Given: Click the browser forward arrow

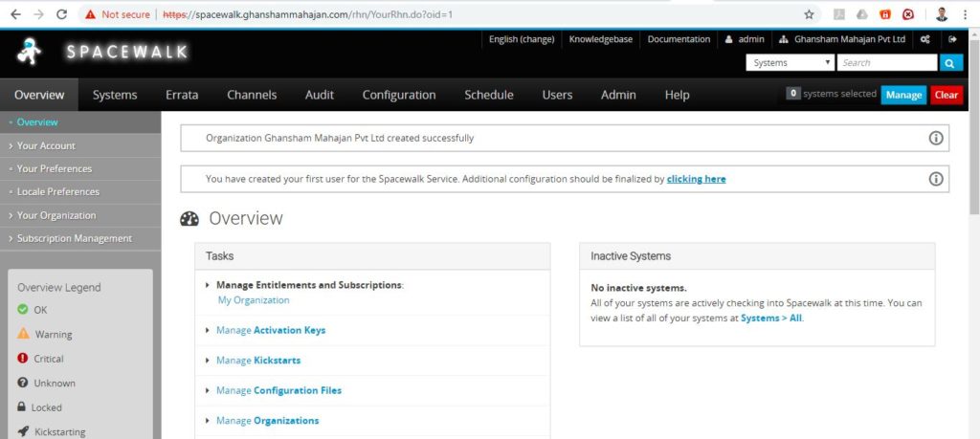Looking at the screenshot, I should pos(38,14).
